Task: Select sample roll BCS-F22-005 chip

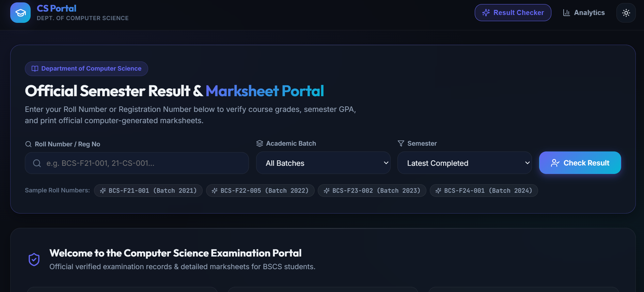Action: pyautogui.click(x=260, y=190)
